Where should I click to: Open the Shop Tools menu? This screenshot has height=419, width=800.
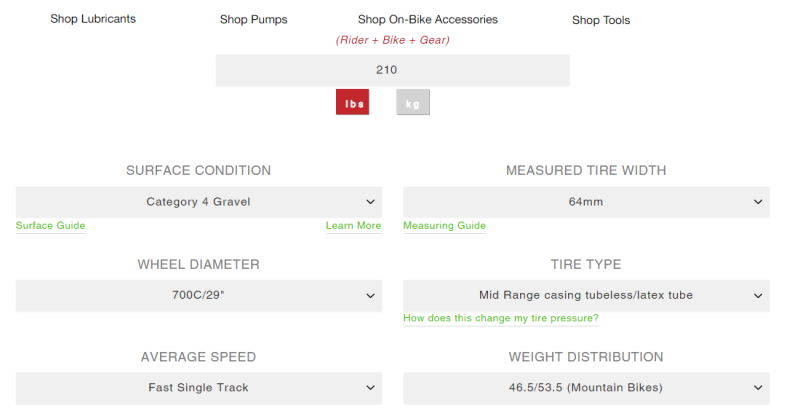(601, 20)
